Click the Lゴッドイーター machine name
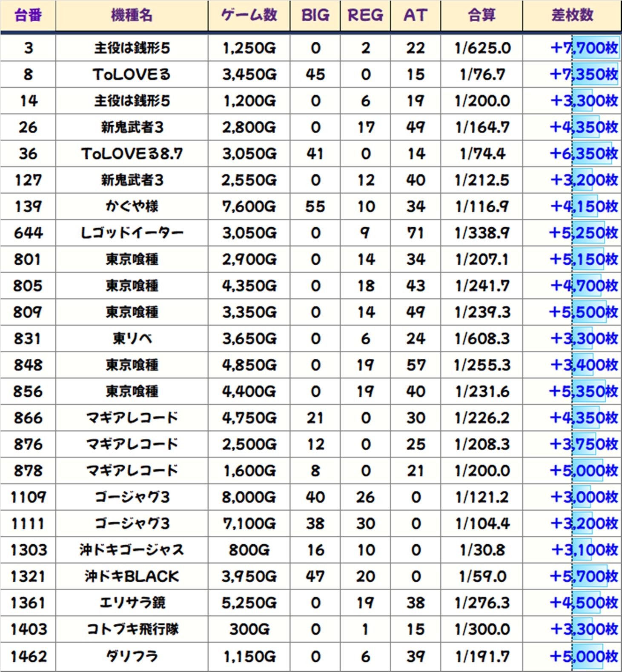The image size is (622, 672). click(x=132, y=233)
